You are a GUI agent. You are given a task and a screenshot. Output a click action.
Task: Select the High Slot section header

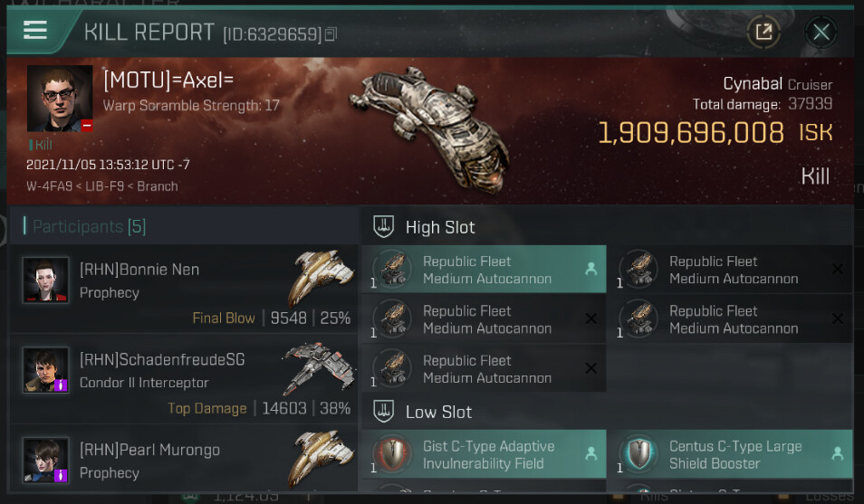(x=440, y=227)
